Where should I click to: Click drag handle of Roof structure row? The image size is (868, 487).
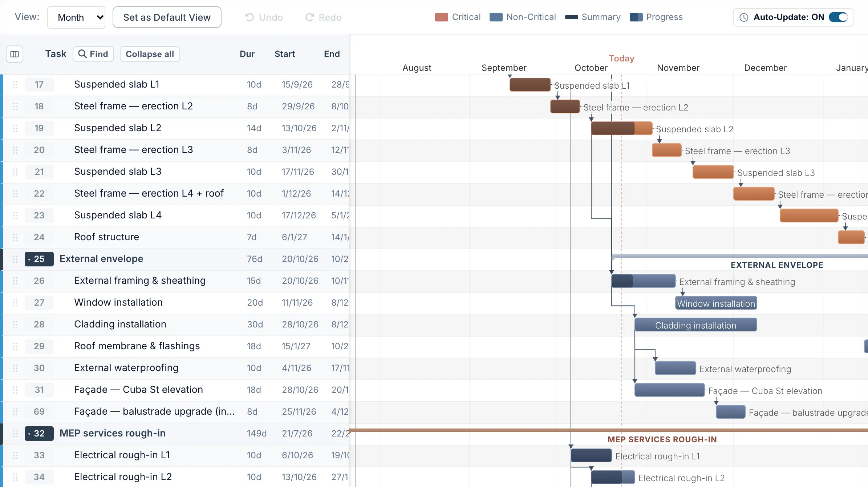tap(15, 237)
